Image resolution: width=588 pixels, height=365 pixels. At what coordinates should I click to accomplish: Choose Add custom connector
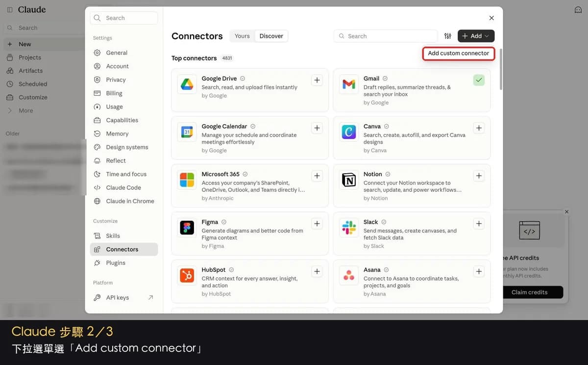point(459,53)
